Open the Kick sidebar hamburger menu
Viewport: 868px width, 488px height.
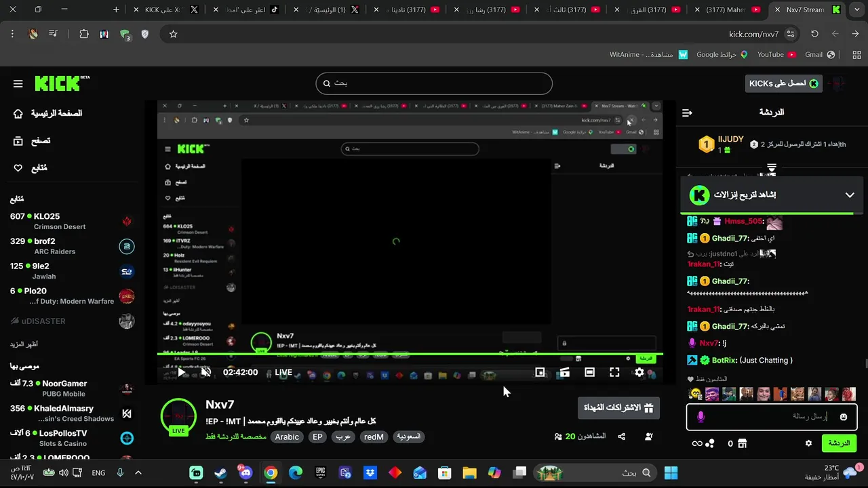pos(18,83)
